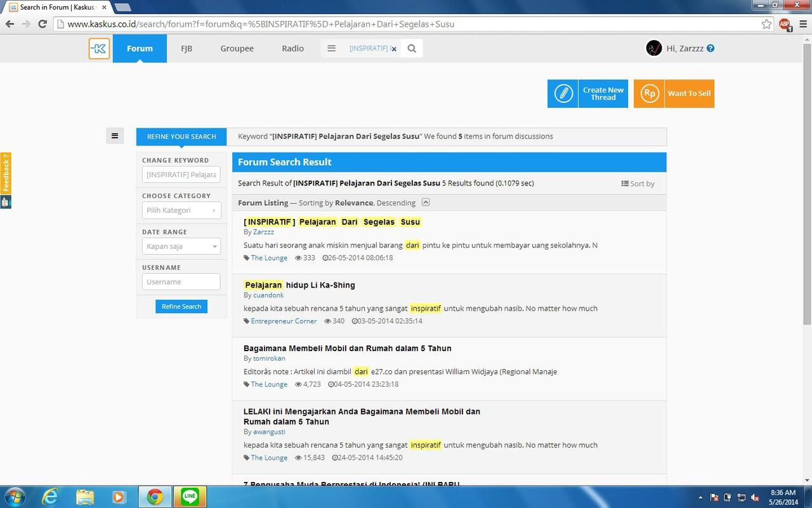Open File Explorer from the taskbar
The width and height of the screenshot is (812, 508).
(84, 497)
